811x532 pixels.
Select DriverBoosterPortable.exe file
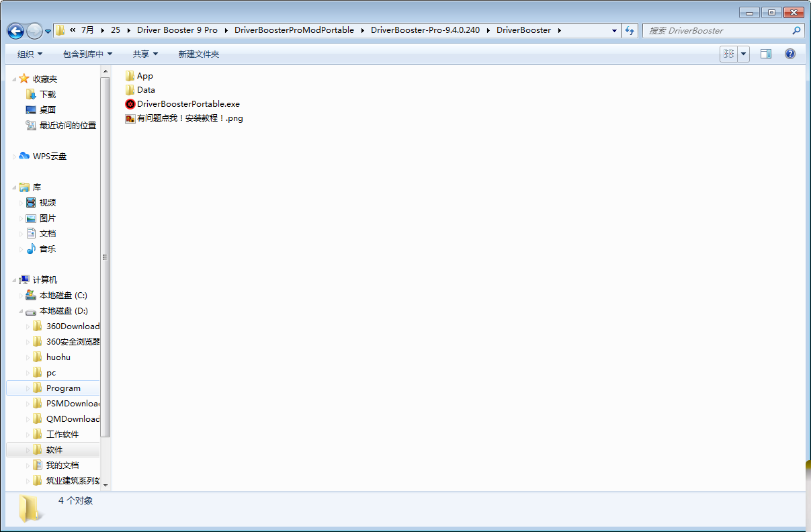[182, 104]
